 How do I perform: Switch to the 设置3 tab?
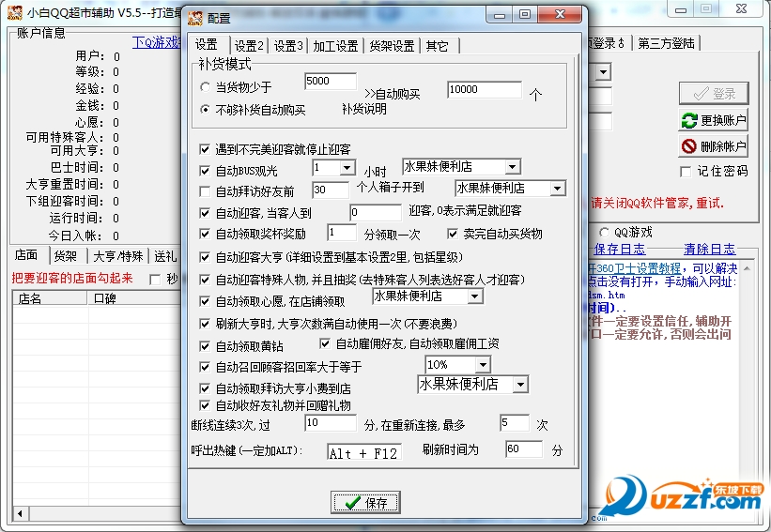coord(288,46)
